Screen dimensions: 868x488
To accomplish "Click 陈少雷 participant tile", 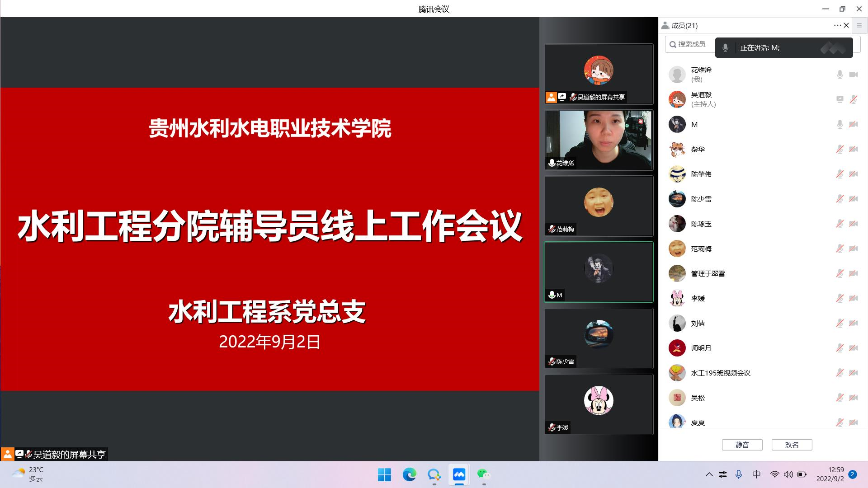I will pyautogui.click(x=599, y=338).
